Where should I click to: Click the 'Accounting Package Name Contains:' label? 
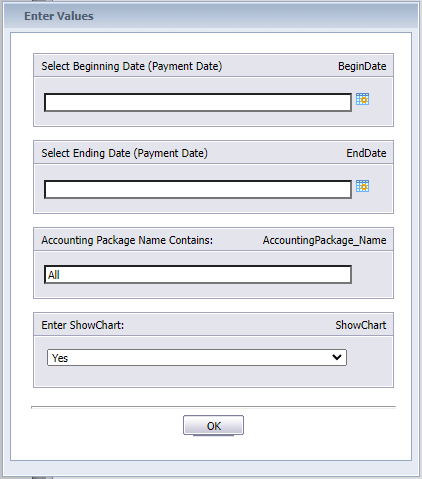click(x=127, y=240)
